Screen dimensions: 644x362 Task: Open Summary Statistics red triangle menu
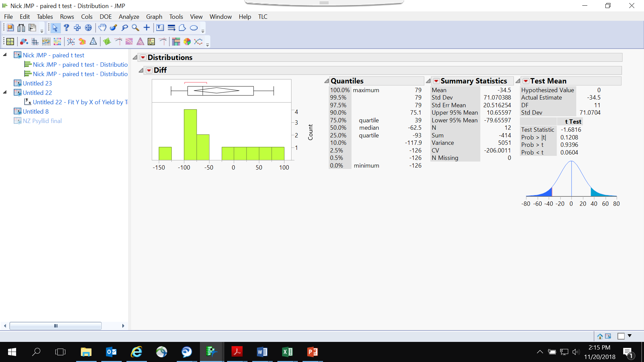click(436, 81)
